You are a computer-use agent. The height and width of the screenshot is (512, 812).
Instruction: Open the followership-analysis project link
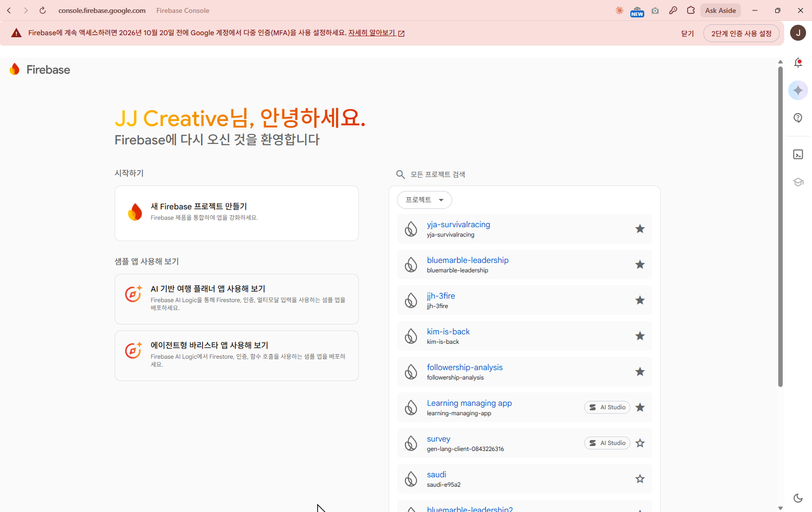(x=465, y=367)
